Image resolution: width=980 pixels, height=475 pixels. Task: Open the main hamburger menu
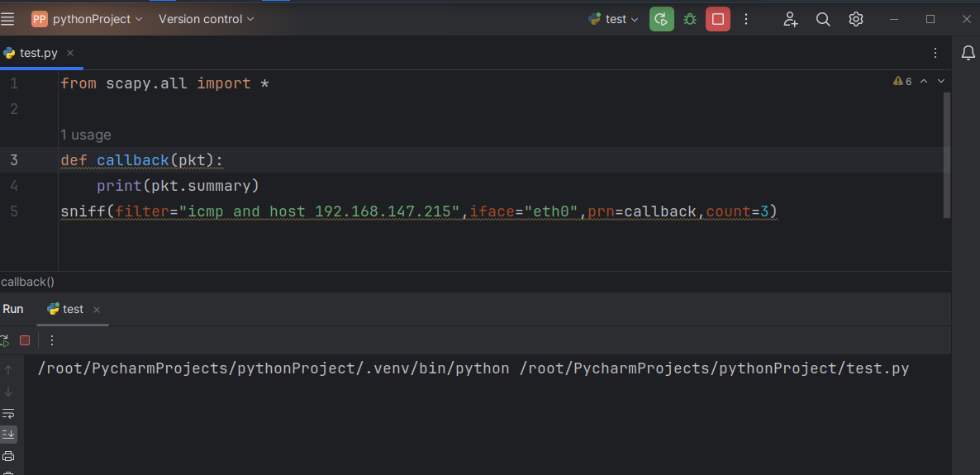point(7,19)
